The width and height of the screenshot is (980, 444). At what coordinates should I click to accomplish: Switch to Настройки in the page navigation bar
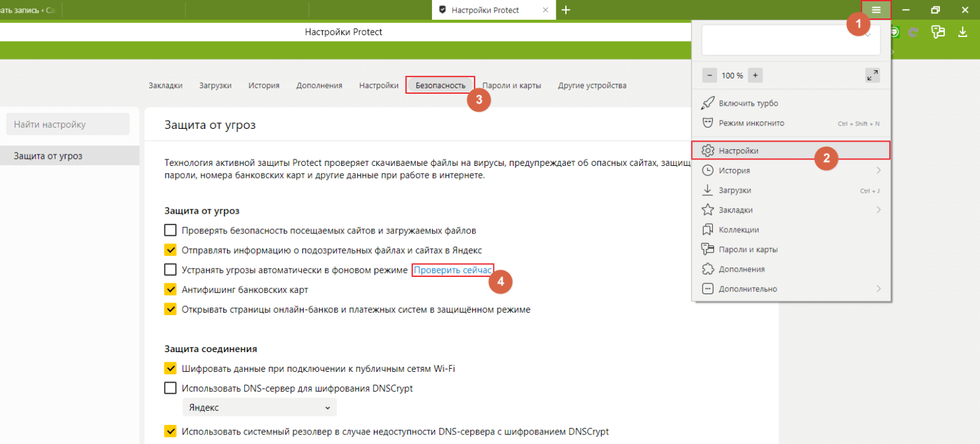coord(379,85)
